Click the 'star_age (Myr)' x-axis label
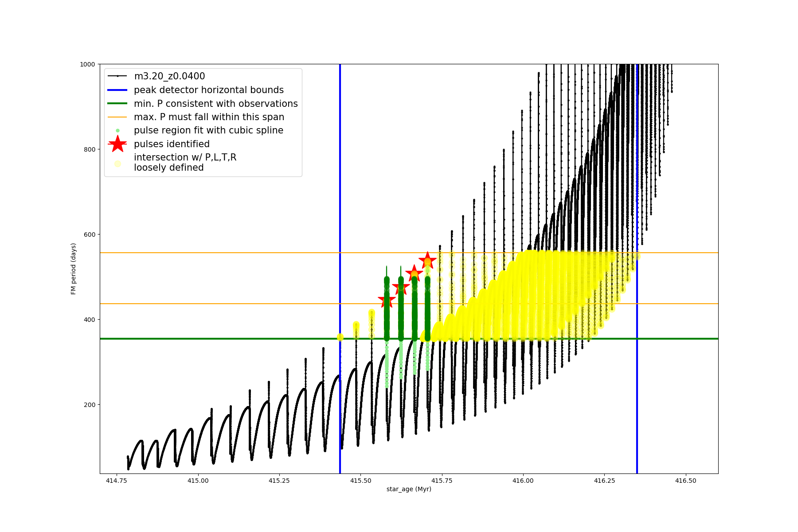The image size is (798, 532). (x=409, y=489)
